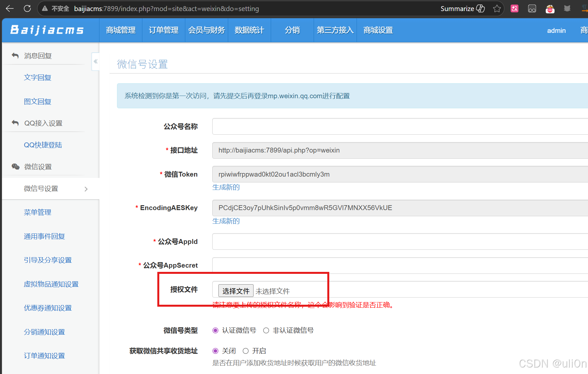The width and height of the screenshot is (588, 374).
Task: Click the 选择文件 button for 授权文件
Action: 236,291
